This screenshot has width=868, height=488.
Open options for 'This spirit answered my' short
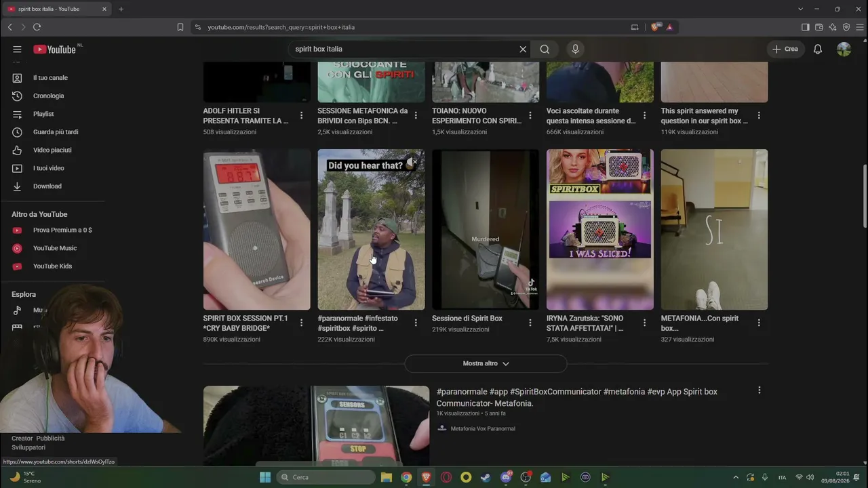[759, 115]
